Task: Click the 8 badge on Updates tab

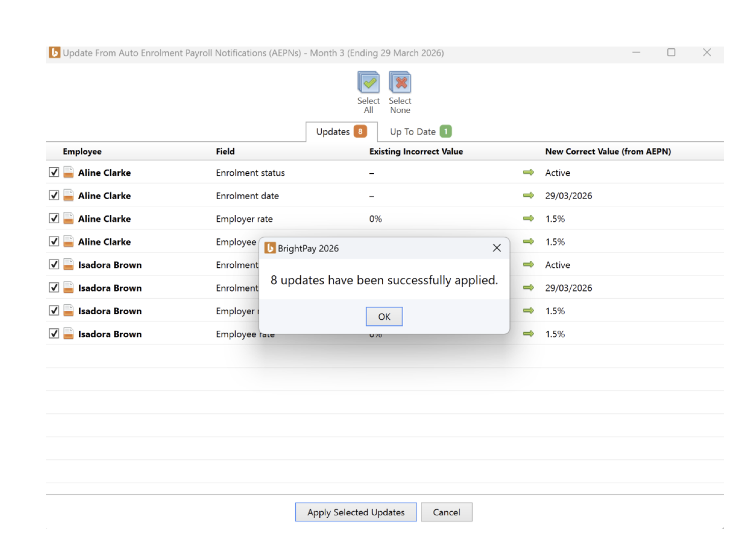Action: [x=360, y=131]
